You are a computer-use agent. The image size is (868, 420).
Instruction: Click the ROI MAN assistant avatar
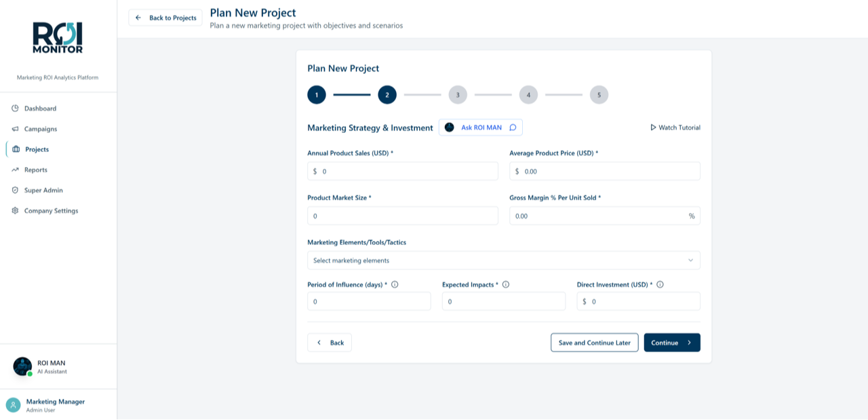[x=22, y=366]
